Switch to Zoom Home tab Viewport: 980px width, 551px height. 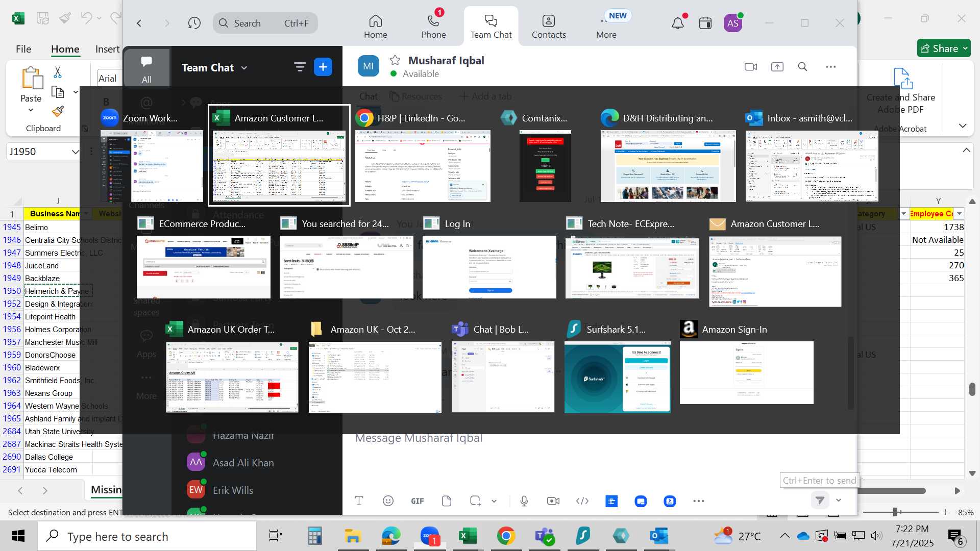click(376, 26)
